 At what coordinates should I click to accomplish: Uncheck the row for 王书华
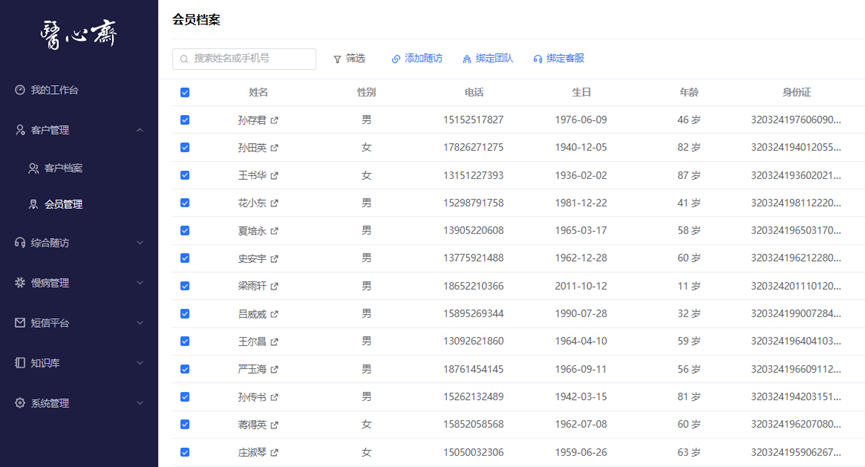[x=185, y=175]
